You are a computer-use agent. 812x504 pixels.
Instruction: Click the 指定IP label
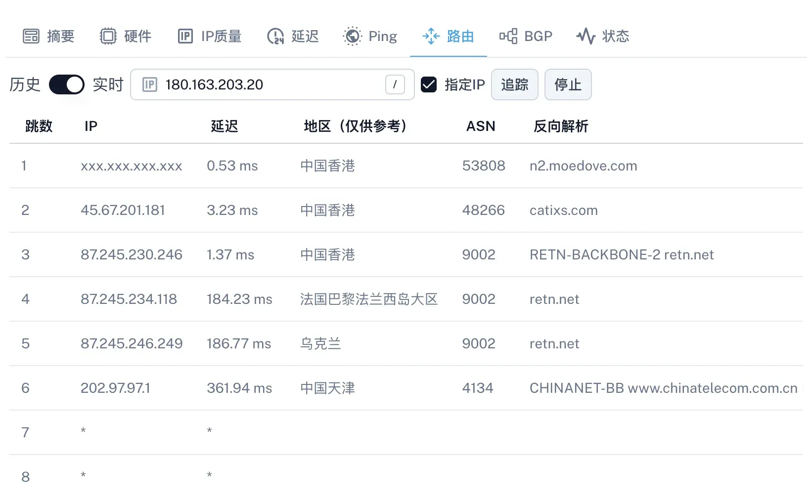[465, 84]
